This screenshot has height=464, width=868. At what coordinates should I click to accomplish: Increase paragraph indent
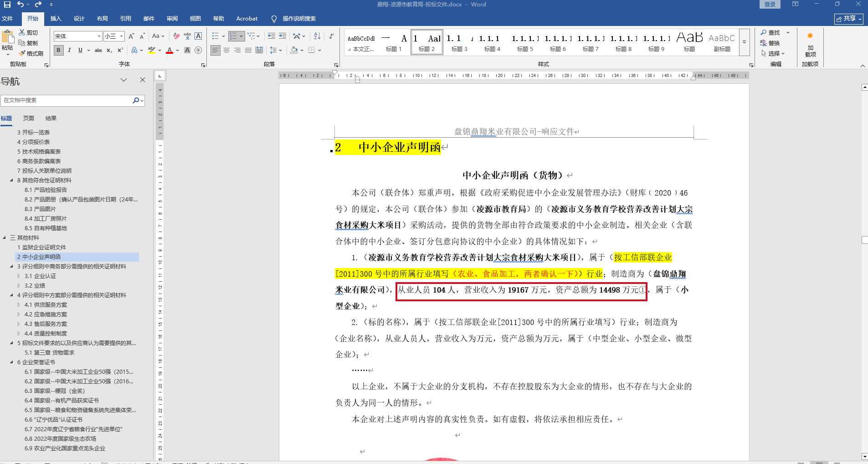tap(282, 36)
